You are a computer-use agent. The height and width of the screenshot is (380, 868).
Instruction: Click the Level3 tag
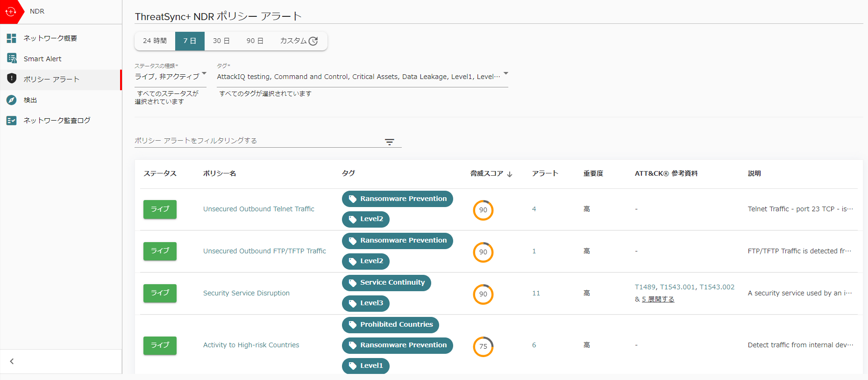click(366, 303)
